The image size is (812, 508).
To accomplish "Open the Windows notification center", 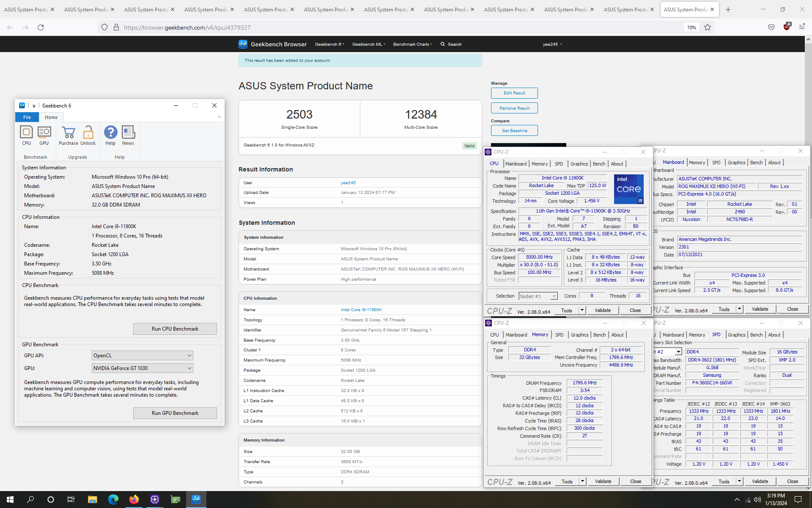I will coord(798,500).
